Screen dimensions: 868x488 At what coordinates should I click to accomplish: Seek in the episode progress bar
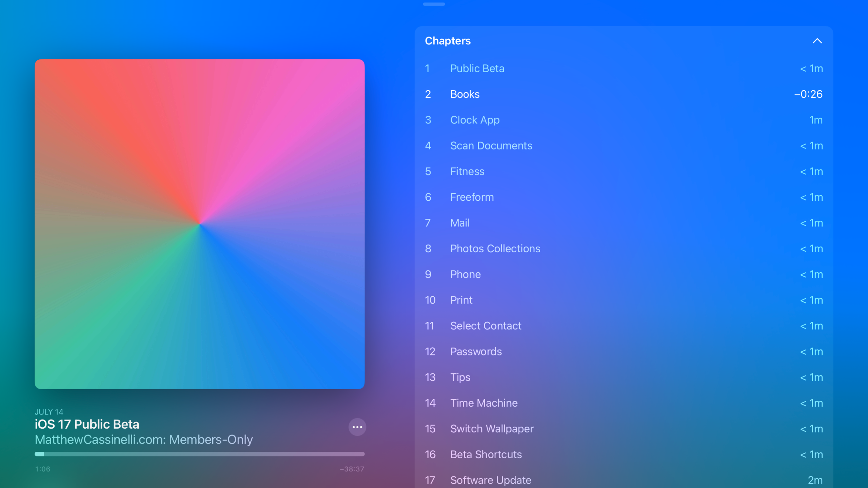199,454
